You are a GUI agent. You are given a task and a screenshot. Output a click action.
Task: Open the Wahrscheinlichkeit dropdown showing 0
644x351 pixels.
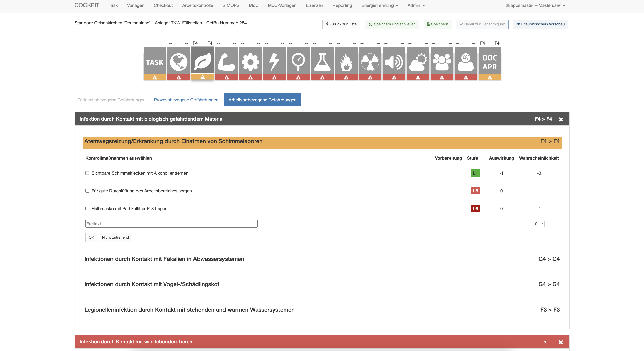click(x=539, y=224)
